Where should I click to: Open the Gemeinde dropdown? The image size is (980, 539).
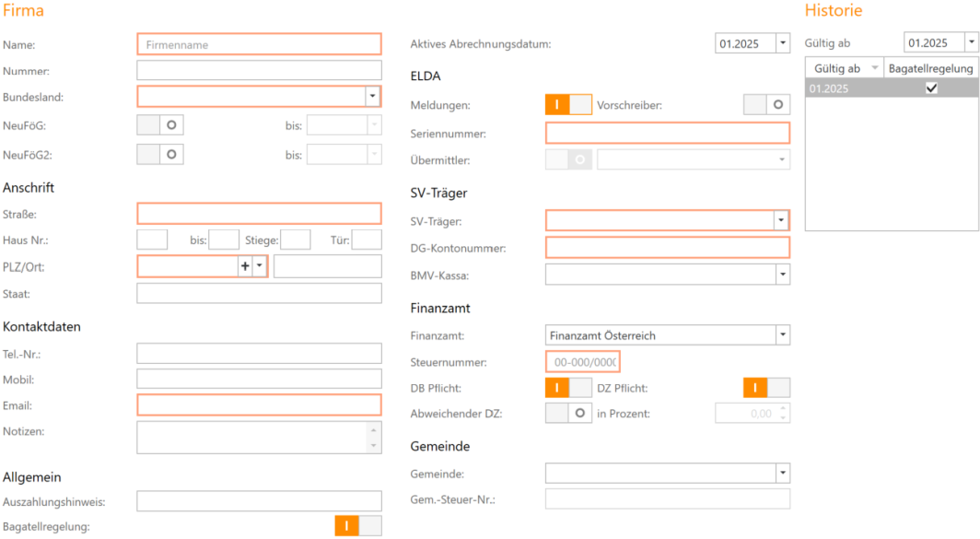781,474
